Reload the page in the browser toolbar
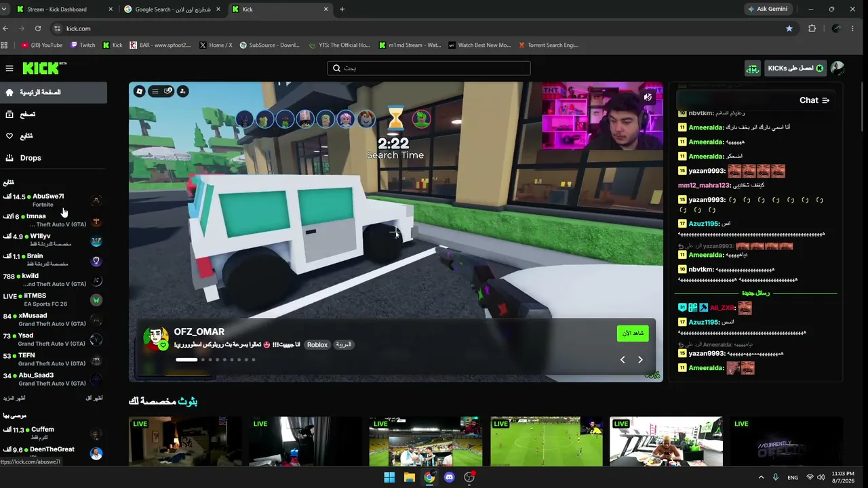Image resolution: width=868 pixels, height=488 pixels. [x=38, y=28]
